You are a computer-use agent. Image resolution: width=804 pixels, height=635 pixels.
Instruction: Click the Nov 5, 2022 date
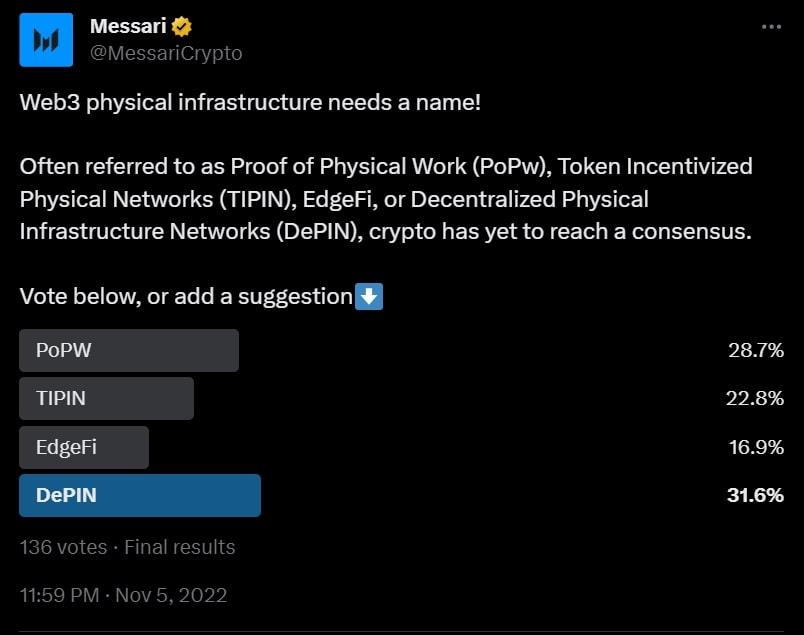171,595
